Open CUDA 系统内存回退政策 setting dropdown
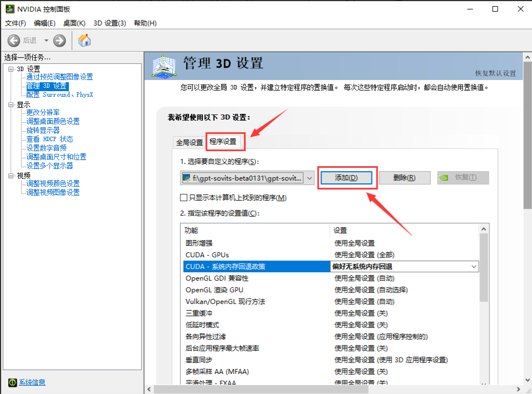This screenshot has width=532, height=394. pyautogui.click(x=474, y=267)
